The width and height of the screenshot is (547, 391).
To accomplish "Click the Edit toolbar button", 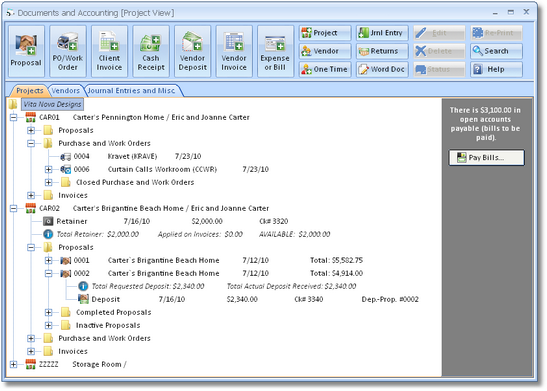I will coord(440,33).
